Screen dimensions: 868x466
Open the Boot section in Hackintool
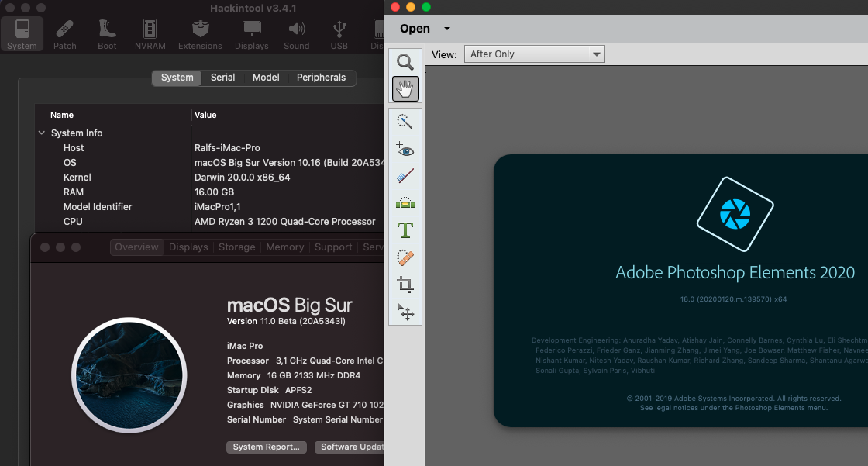(107, 34)
